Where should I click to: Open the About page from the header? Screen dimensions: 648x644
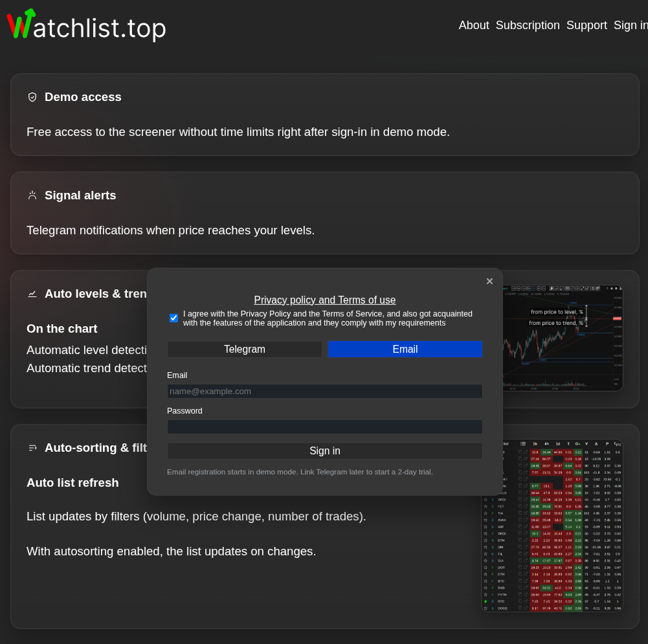474,25
